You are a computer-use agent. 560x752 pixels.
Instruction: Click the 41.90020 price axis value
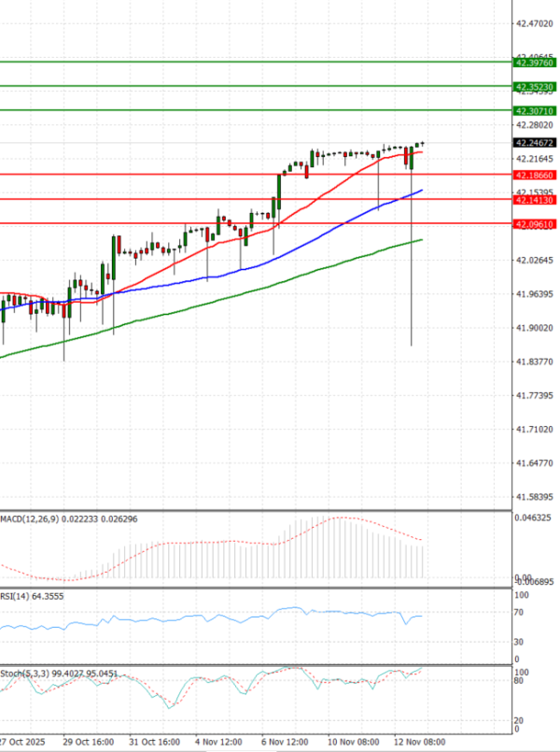[x=535, y=328]
